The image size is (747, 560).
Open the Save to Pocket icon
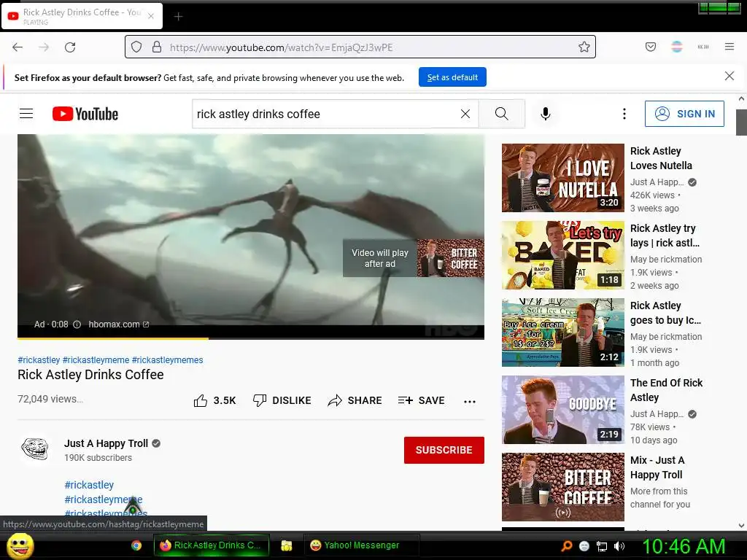coord(651,47)
